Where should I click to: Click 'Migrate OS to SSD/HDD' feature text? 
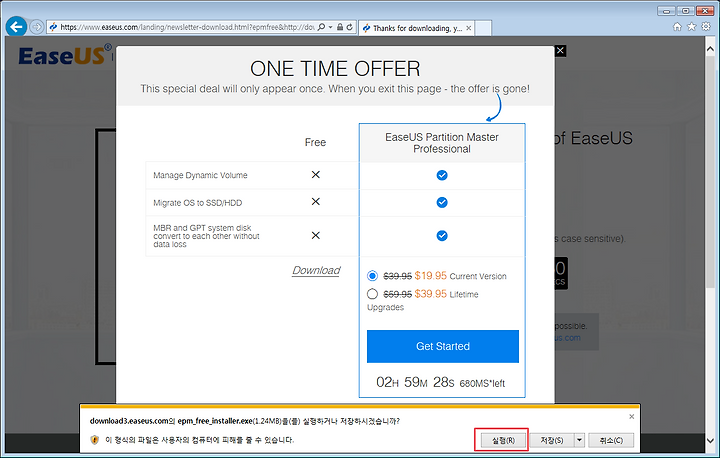197,203
